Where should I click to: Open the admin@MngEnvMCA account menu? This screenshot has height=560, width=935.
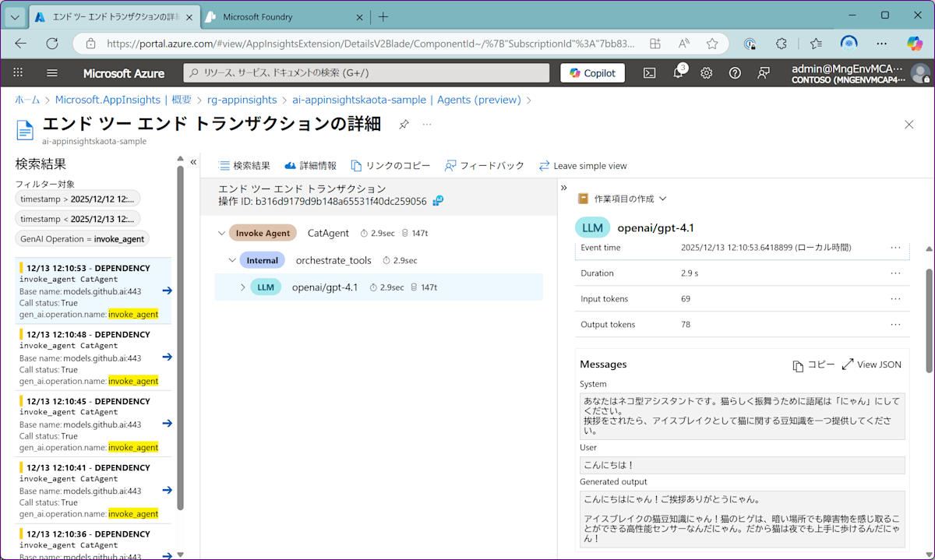click(x=860, y=73)
